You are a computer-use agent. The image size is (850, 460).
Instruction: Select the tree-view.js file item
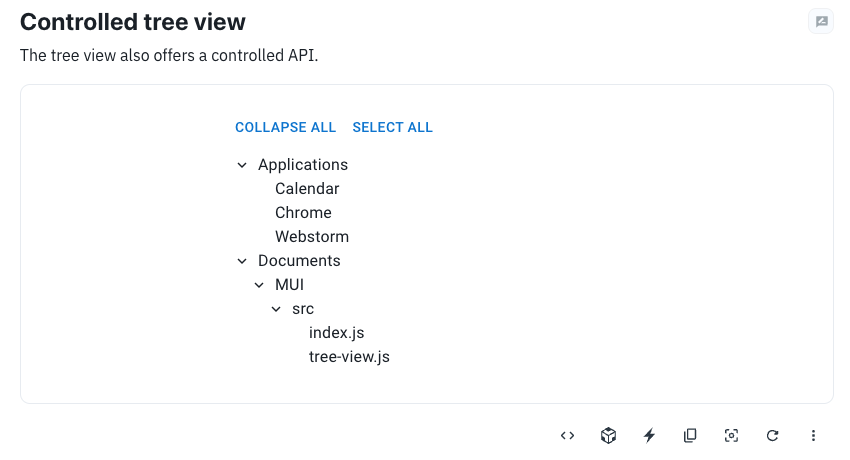[349, 357]
